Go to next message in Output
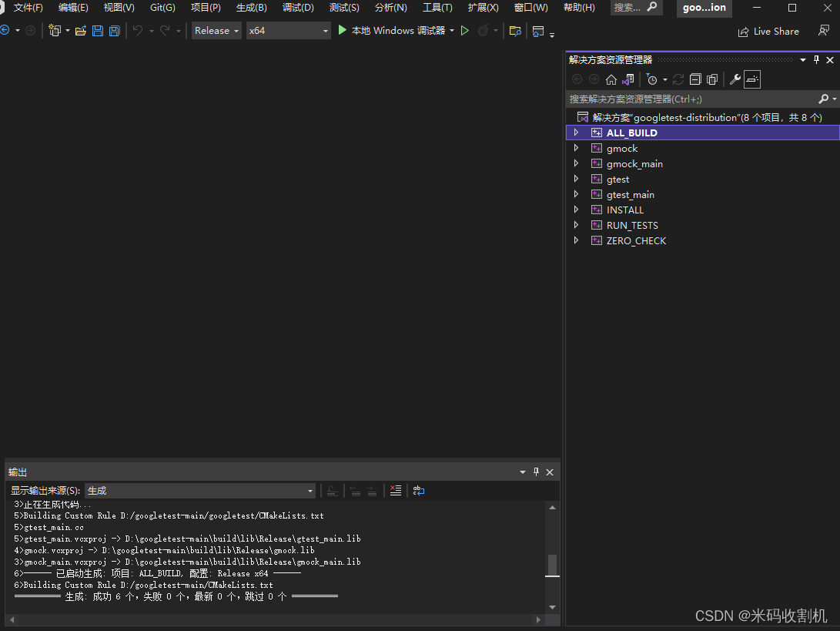This screenshot has height=631, width=840. click(372, 491)
